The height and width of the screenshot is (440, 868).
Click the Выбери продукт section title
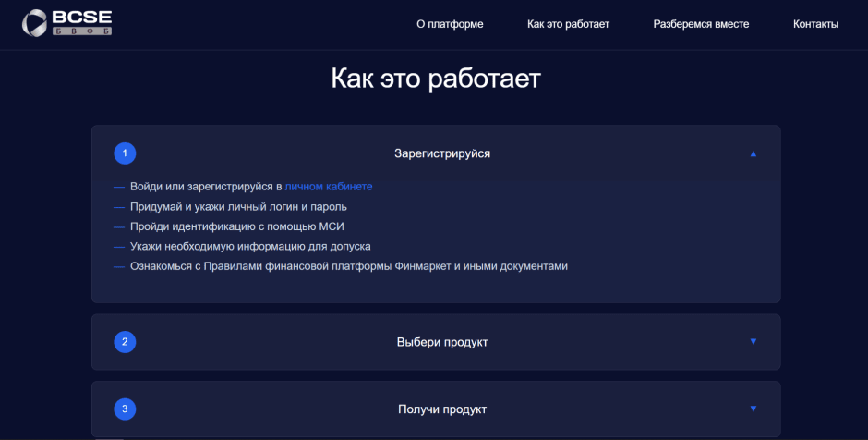point(442,342)
